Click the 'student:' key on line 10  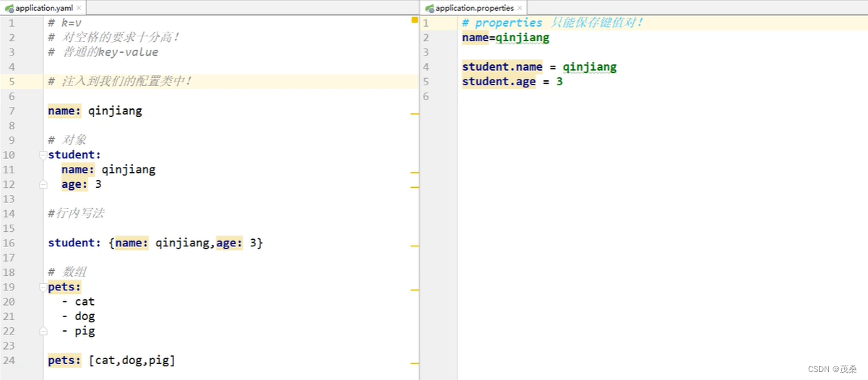pyautogui.click(x=74, y=155)
